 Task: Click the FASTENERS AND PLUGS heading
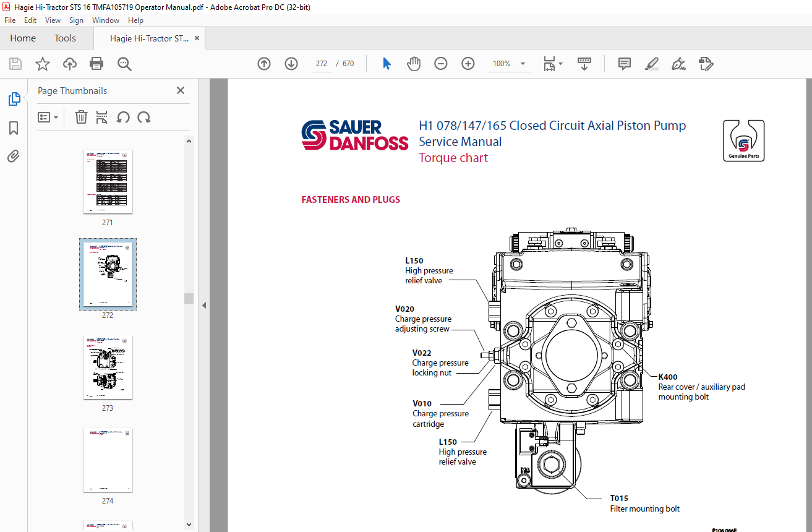[351, 200]
